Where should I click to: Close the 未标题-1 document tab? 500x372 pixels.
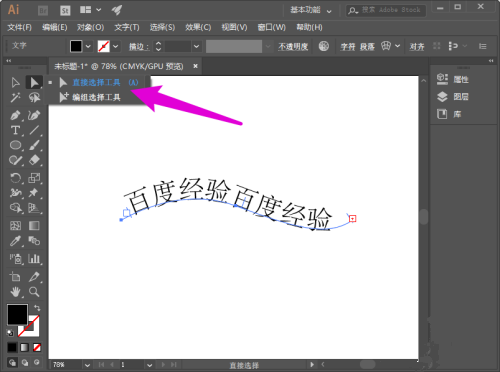point(195,66)
